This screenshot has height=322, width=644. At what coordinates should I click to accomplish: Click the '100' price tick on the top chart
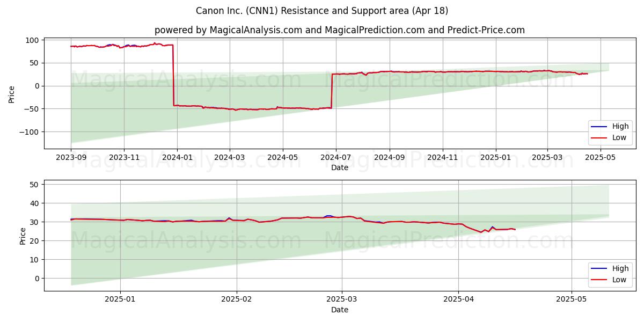coord(32,40)
